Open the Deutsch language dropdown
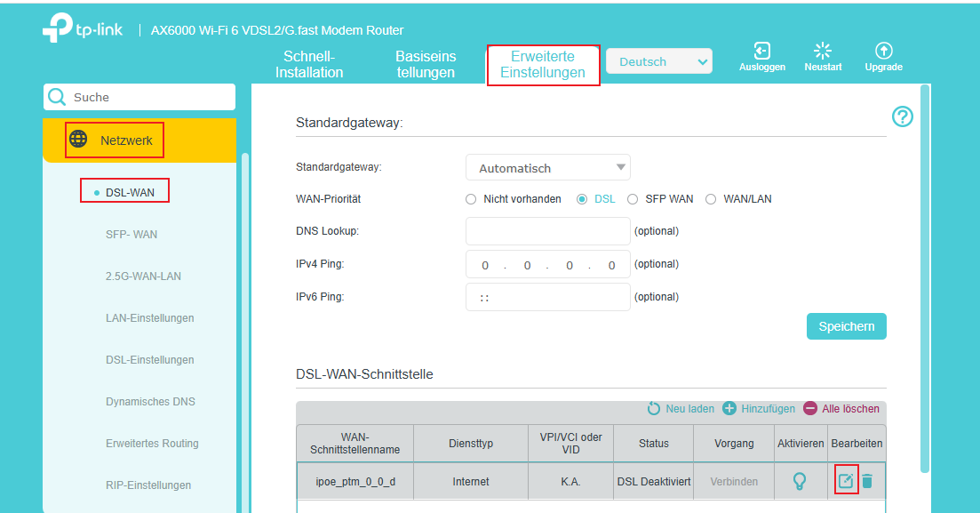This screenshot has height=513, width=980. pyautogui.click(x=659, y=61)
